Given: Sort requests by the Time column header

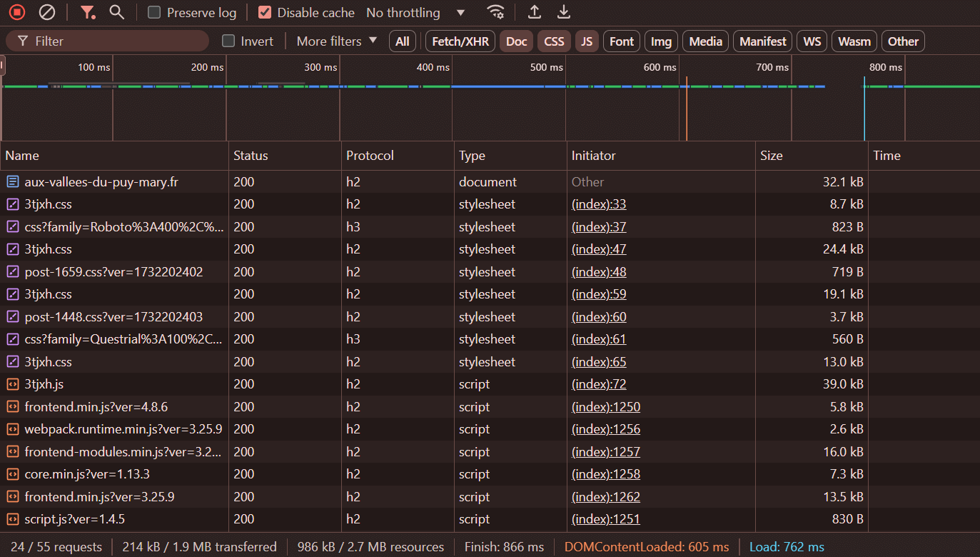Looking at the screenshot, I should [924, 156].
